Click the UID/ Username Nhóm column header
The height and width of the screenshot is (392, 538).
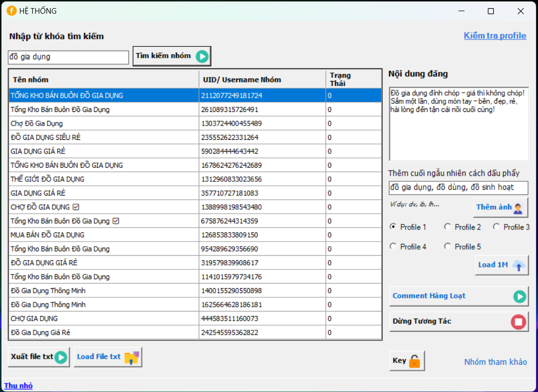[263, 80]
